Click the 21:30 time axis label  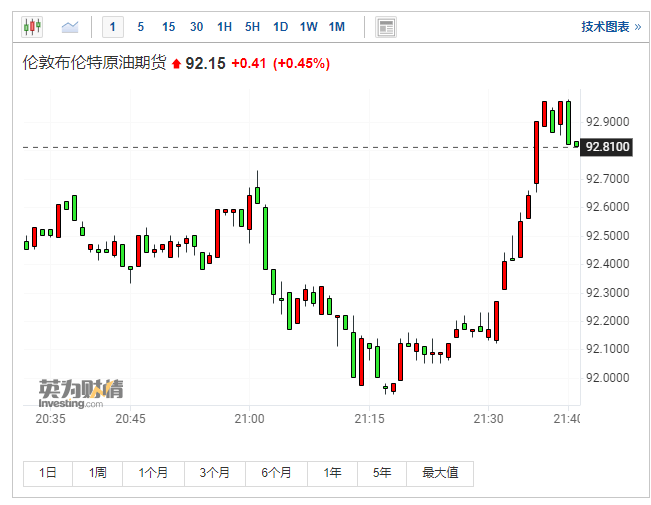[x=488, y=419]
